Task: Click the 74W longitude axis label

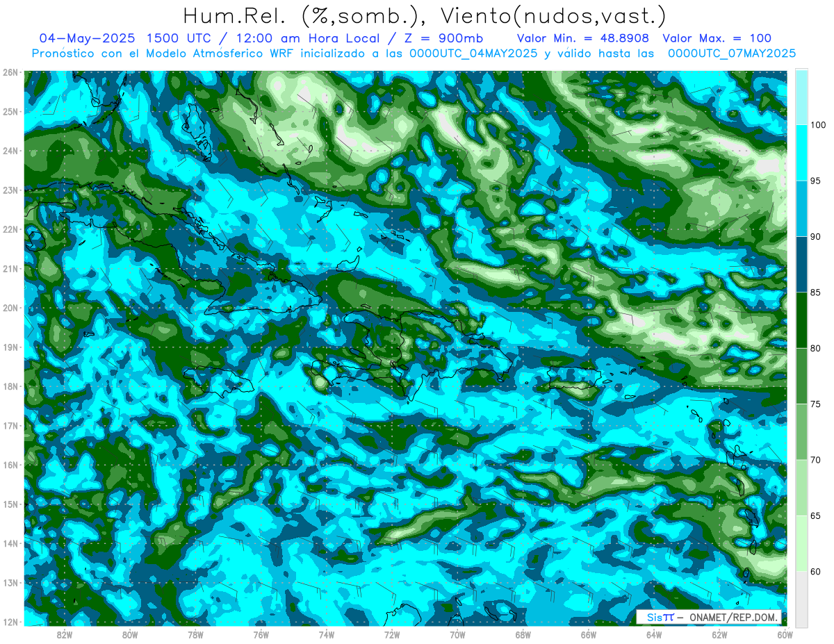Action: click(327, 635)
